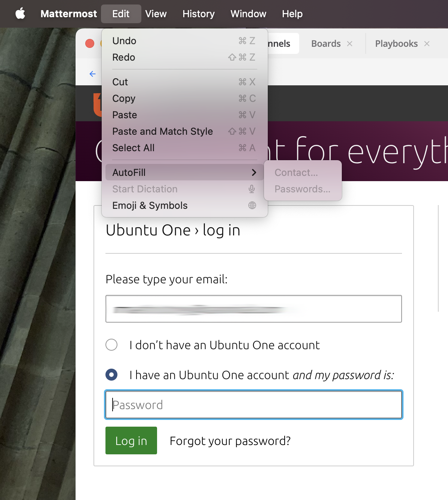This screenshot has height=500, width=448.
Task: Open the History menu
Action: [198, 14]
